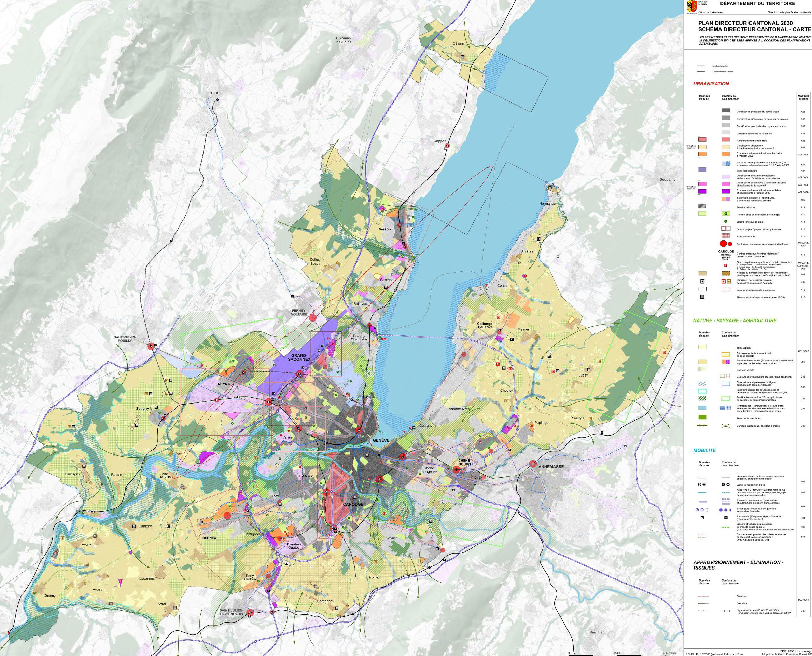
Task: Click the Centralités principales red circle symbol
Action: pos(724,243)
